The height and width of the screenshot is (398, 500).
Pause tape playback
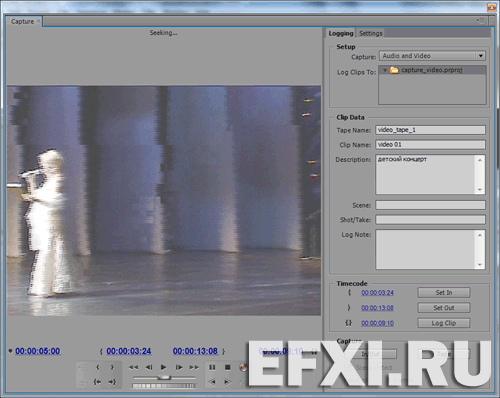pyautogui.click(x=212, y=367)
